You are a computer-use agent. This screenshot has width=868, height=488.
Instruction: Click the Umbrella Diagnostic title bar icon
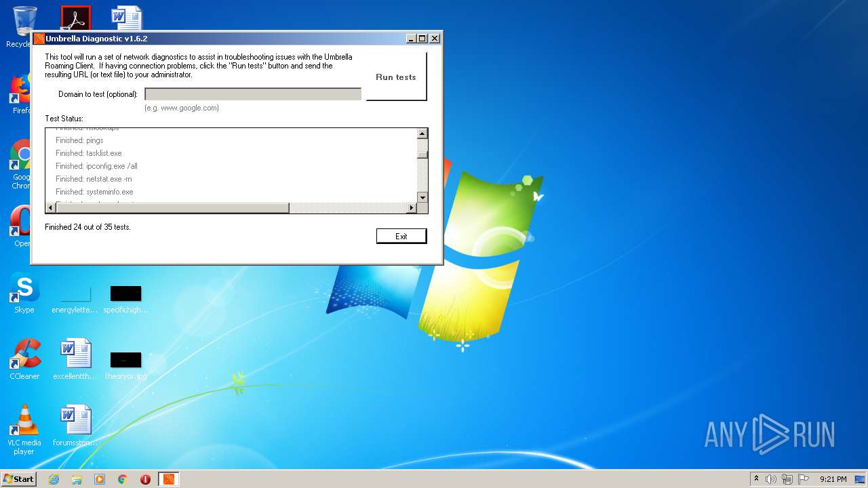point(39,39)
